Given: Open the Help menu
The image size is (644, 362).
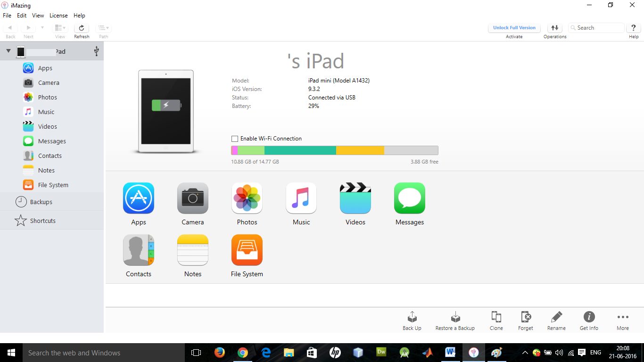Looking at the screenshot, I should click(79, 16).
